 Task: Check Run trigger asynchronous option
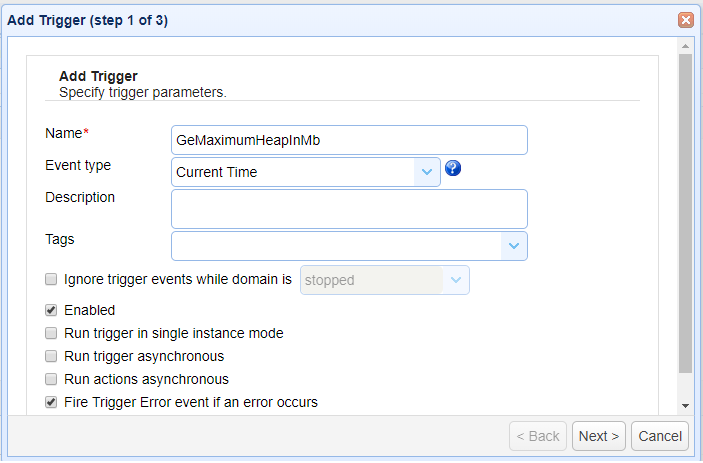click(x=51, y=356)
